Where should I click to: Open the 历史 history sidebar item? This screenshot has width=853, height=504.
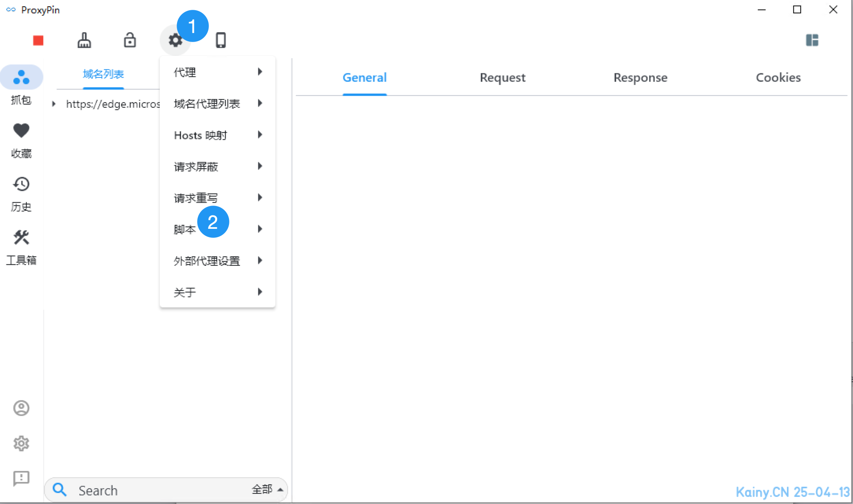[x=21, y=193]
